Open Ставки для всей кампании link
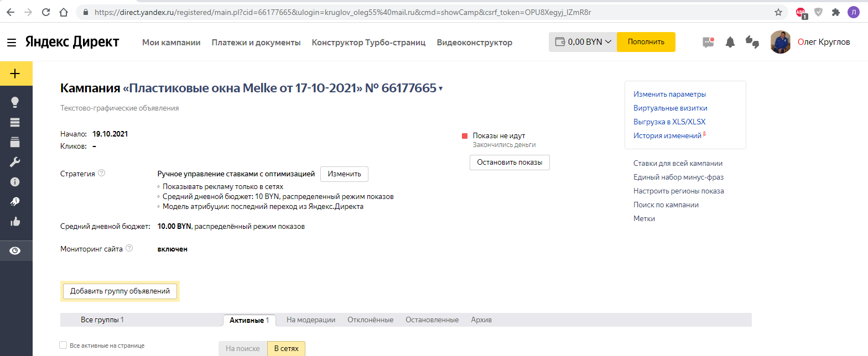This screenshot has height=356, width=868. [678, 163]
